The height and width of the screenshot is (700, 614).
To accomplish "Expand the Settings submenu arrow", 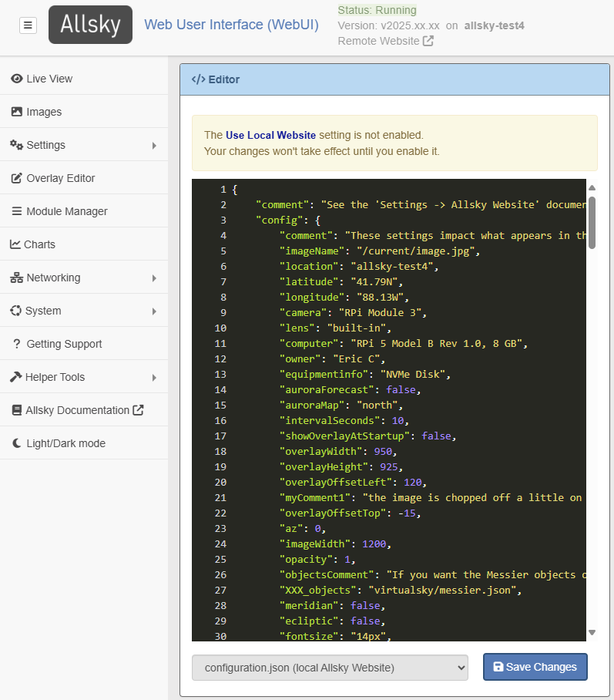I will 154,145.
